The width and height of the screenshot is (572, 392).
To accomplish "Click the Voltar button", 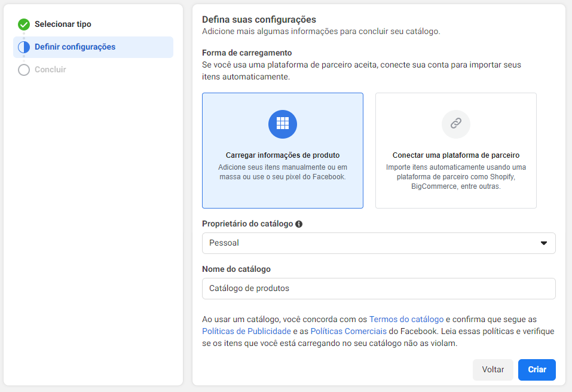I will point(493,369).
